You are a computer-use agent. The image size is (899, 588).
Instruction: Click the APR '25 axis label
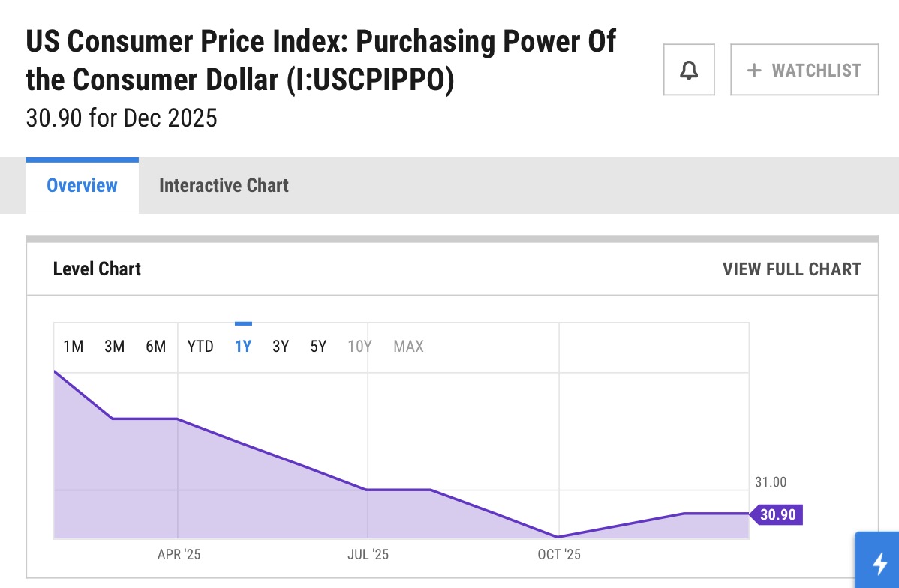click(x=179, y=555)
